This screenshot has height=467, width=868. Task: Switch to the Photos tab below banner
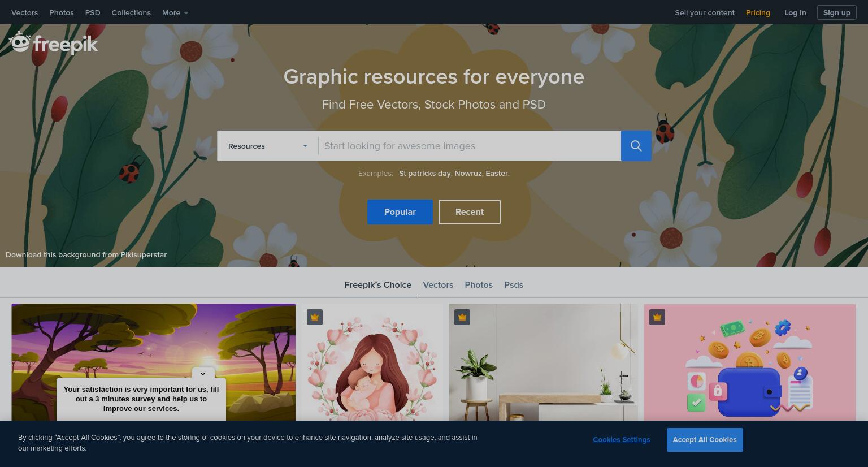coord(479,285)
